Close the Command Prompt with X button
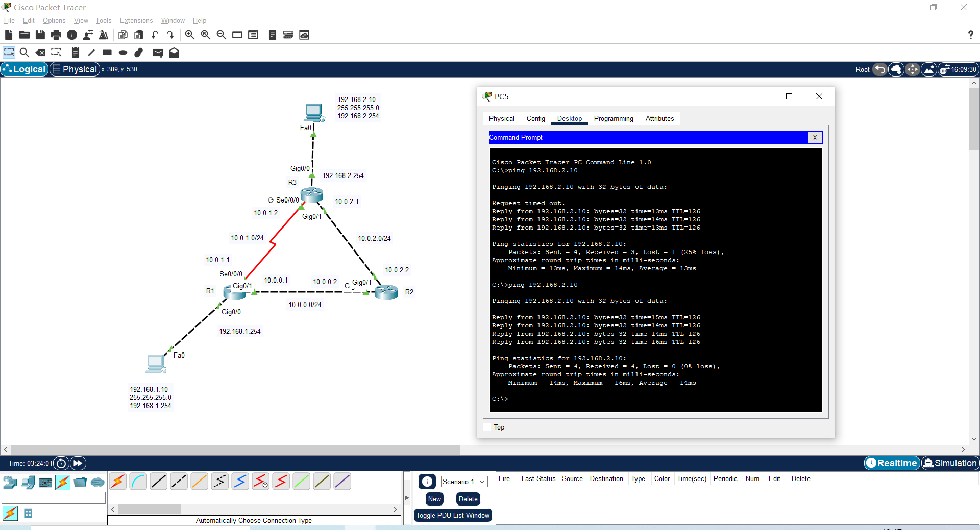The width and height of the screenshot is (980, 530). (815, 138)
